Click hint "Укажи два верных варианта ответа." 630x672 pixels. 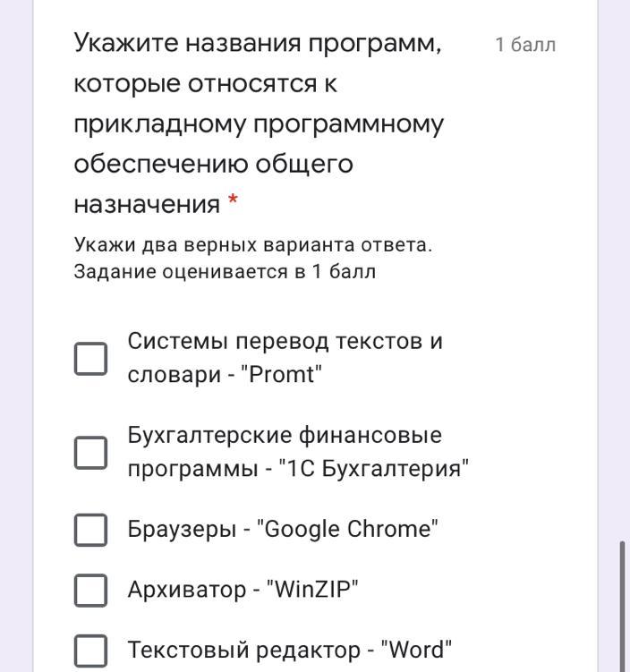252,245
